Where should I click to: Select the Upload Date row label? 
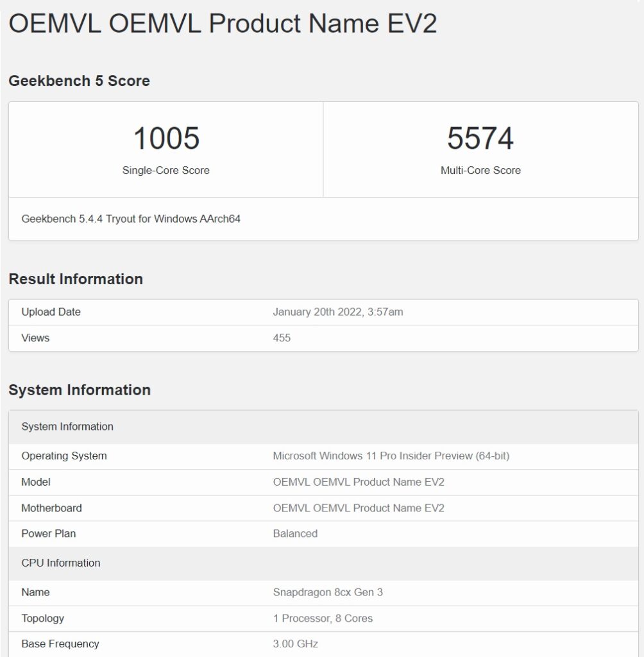point(51,312)
